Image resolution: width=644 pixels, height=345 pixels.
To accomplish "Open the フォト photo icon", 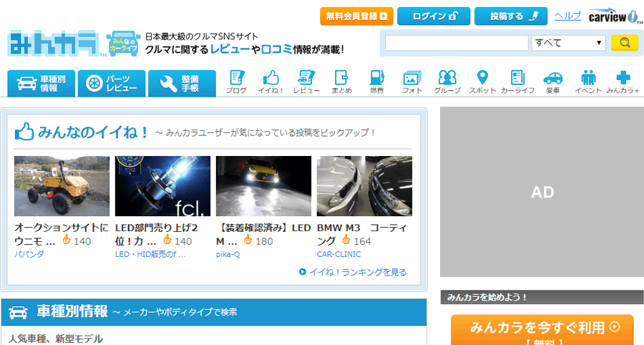I will point(412,82).
